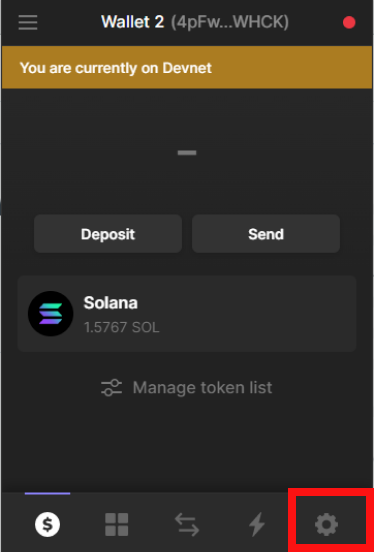The image size is (374, 552).
Task: Click the purple active tab indicator
Action: tap(48, 493)
